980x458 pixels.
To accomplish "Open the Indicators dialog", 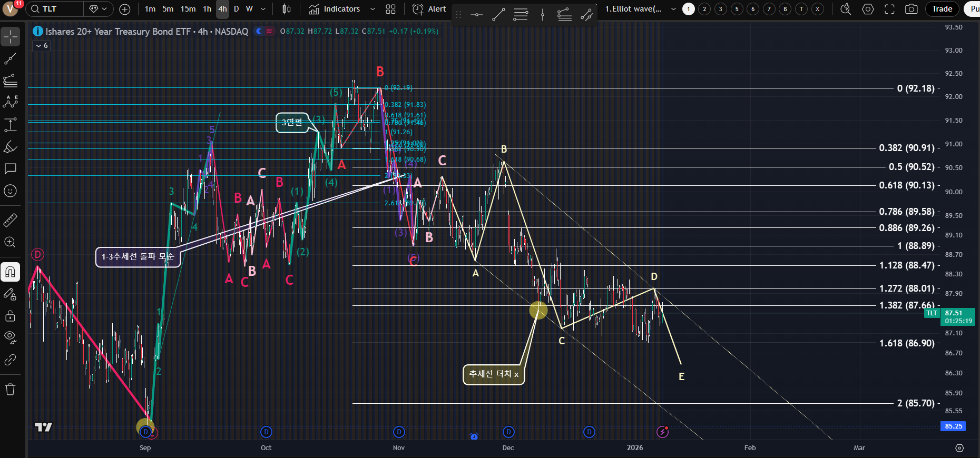I will coord(335,9).
